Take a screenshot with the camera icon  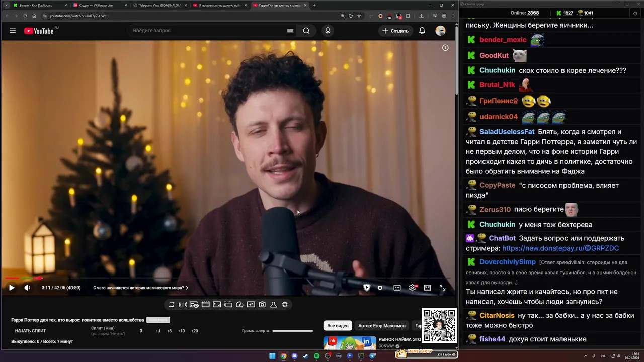(262, 305)
